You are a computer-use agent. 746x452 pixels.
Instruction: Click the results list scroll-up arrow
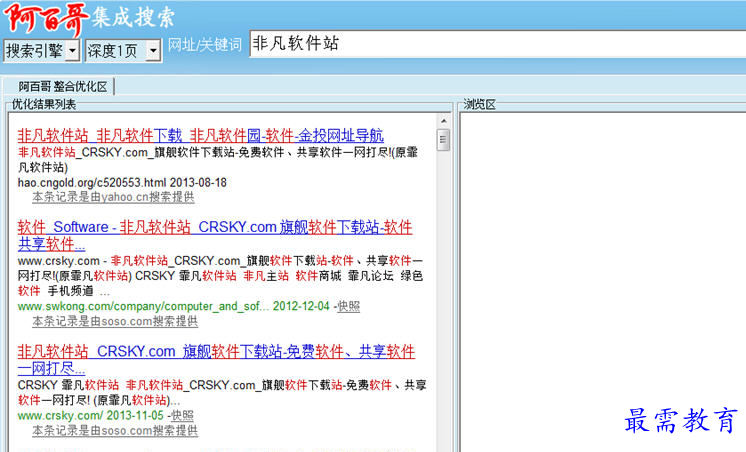[x=443, y=121]
